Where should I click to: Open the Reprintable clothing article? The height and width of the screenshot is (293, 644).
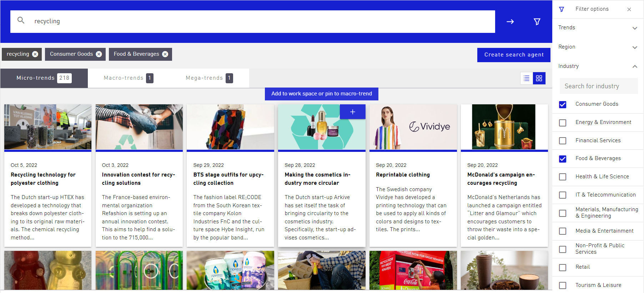point(403,175)
